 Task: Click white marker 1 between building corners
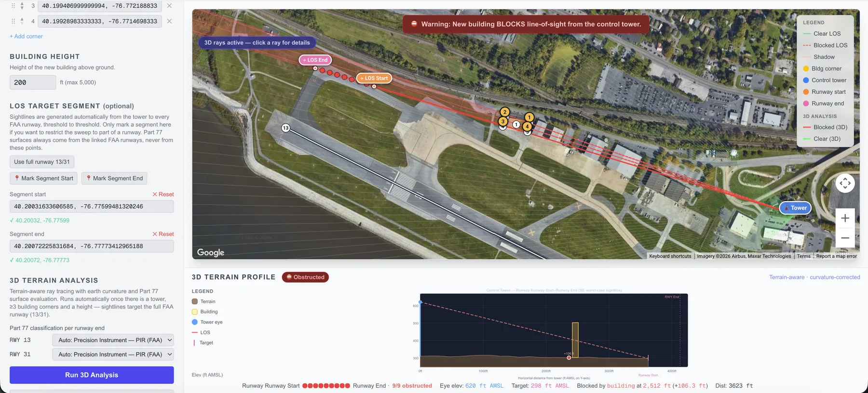tap(516, 124)
